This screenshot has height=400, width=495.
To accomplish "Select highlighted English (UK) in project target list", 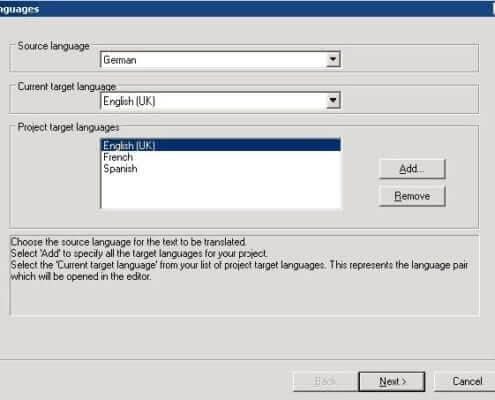I will (x=221, y=145).
